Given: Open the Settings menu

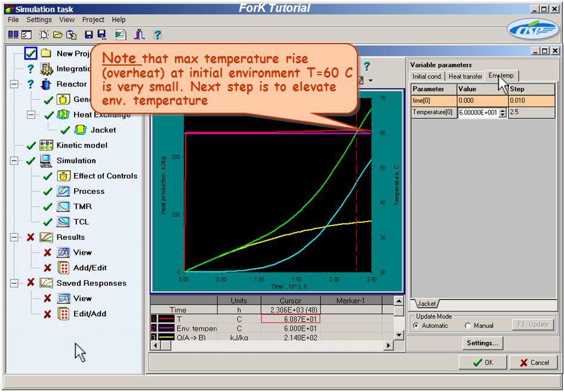Looking at the screenshot, I should 39,20.
